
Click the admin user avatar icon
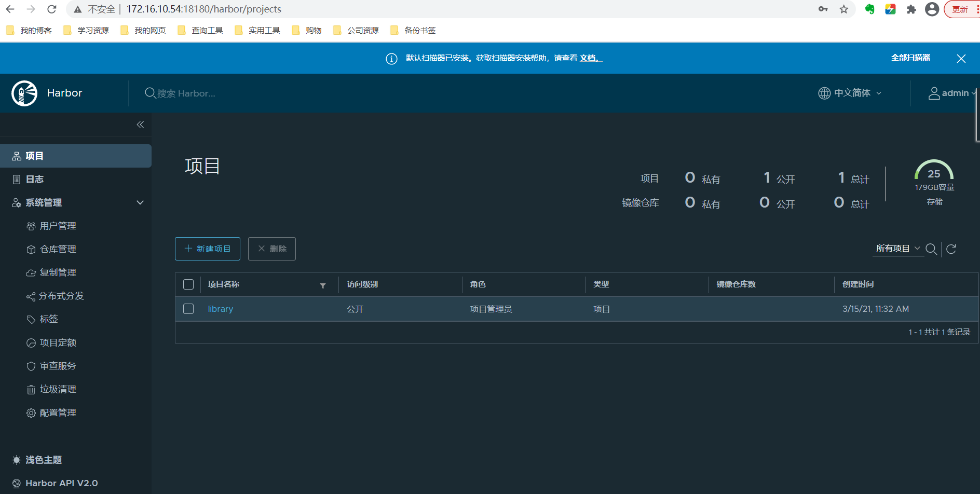coord(934,93)
